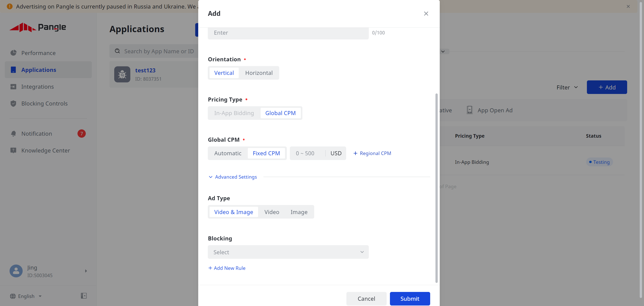Image resolution: width=644 pixels, height=306 pixels.
Task: Select Horizontal orientation
Action: 259,73
